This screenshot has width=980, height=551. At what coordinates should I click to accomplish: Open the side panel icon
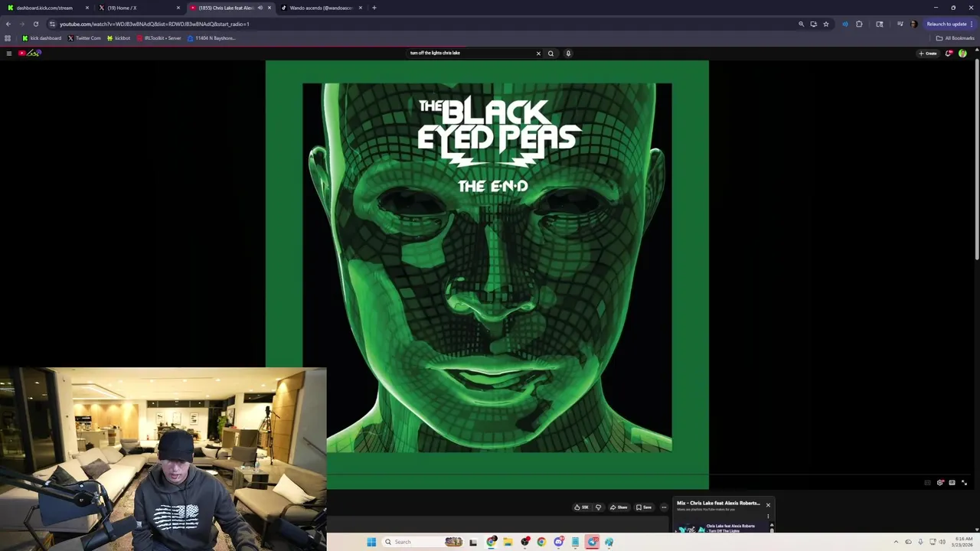tap(879, 24)
